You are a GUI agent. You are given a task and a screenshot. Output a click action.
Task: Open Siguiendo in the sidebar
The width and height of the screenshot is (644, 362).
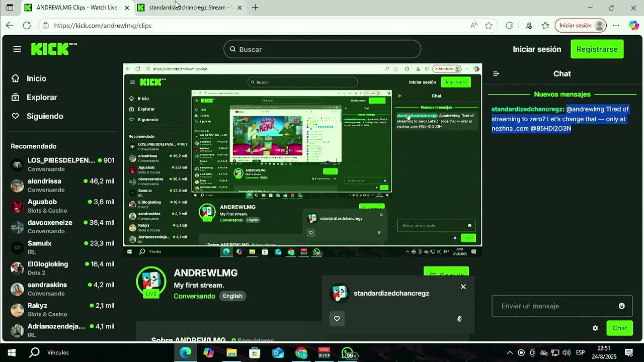45,116
